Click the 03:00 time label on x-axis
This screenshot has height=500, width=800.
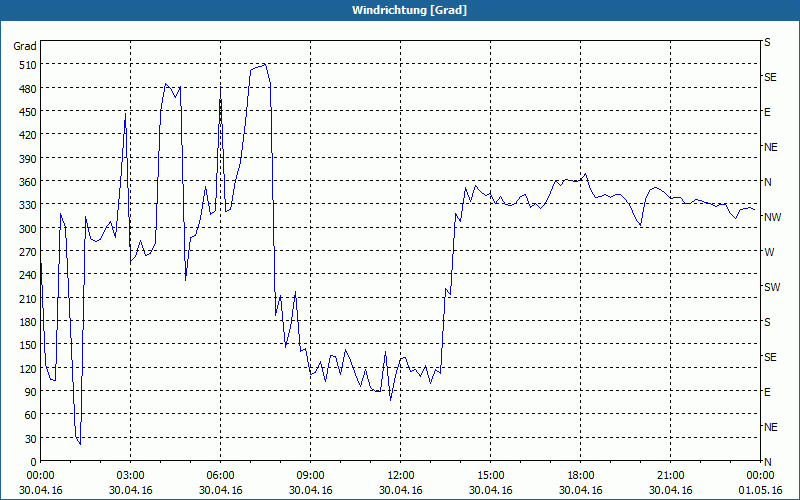[131, 476]
